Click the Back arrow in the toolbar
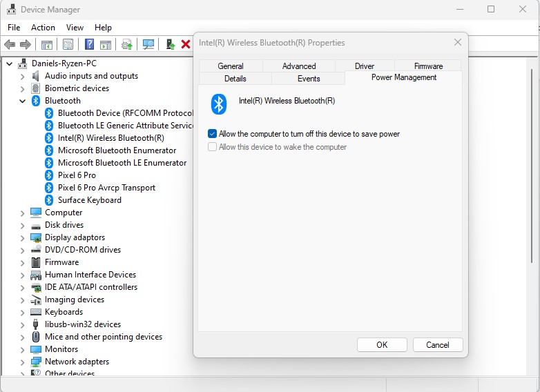540x392 pixels. click(10, 44)
